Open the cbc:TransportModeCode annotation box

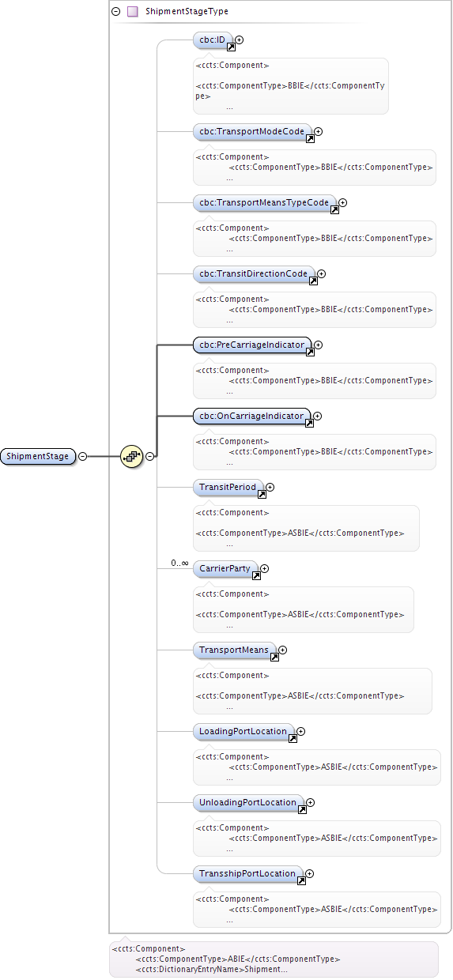(314, 168)
